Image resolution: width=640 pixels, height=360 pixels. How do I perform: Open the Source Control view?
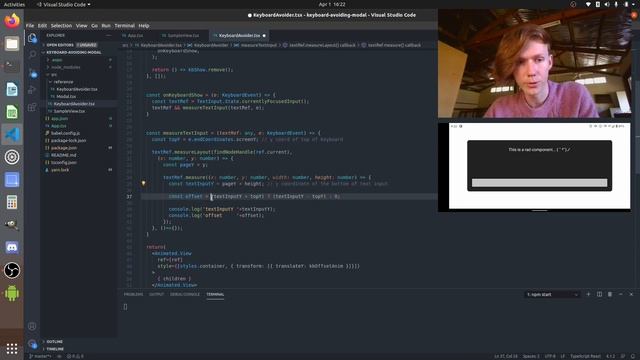pos(32,73)
